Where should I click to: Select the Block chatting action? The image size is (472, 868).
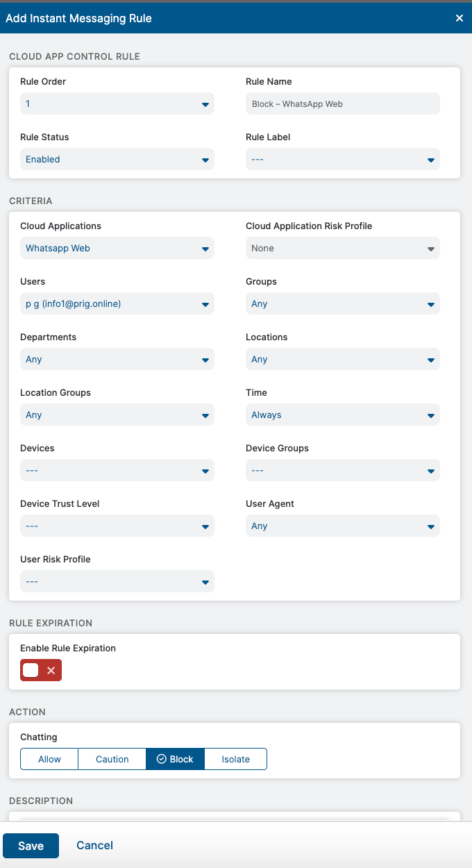(175, 759)
